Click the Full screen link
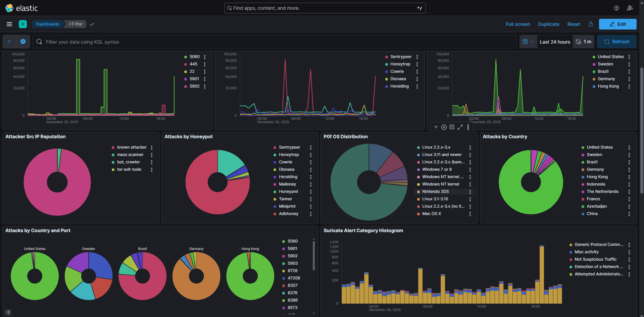Viewport: 644px width, 317px height. pyautogui.click(x=518, y=24)
